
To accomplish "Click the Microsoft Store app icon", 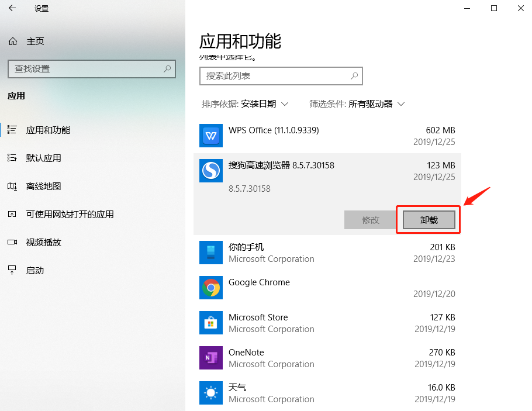I will [x=211, y=323].
